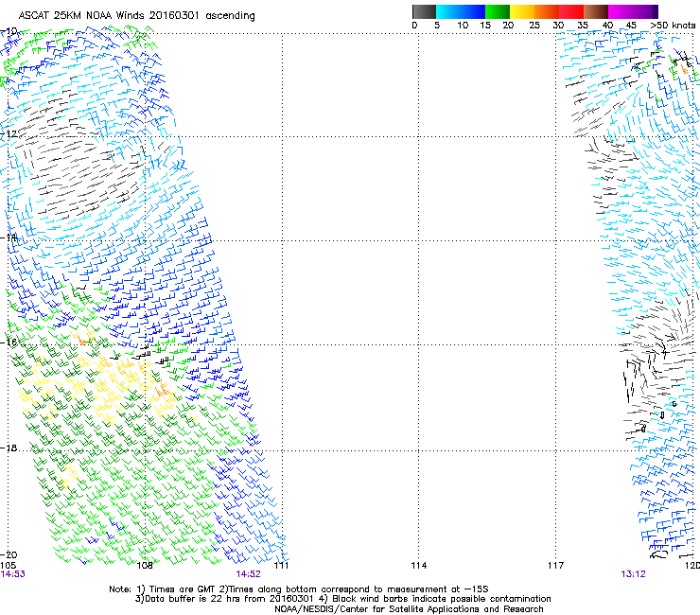The image size is (700, 615).
Task: Click the '>50 knots' legend label
Action: click(673, 26)
